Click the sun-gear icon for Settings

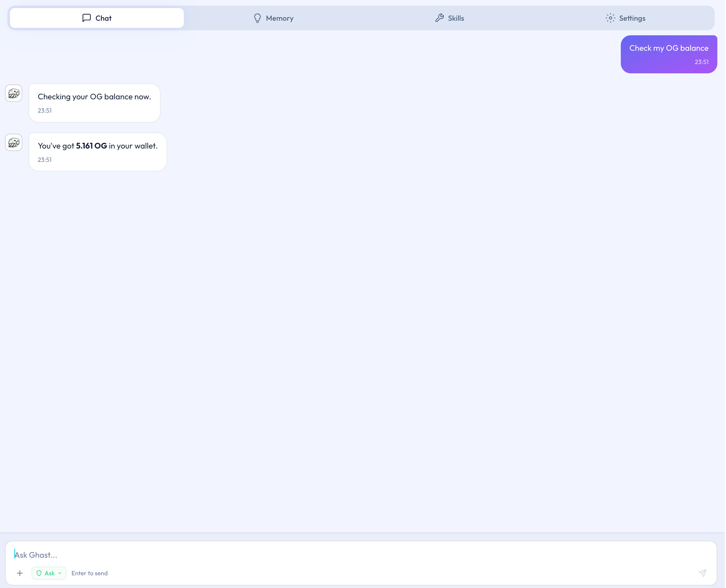pyautogui.click(x=611, y=18)
